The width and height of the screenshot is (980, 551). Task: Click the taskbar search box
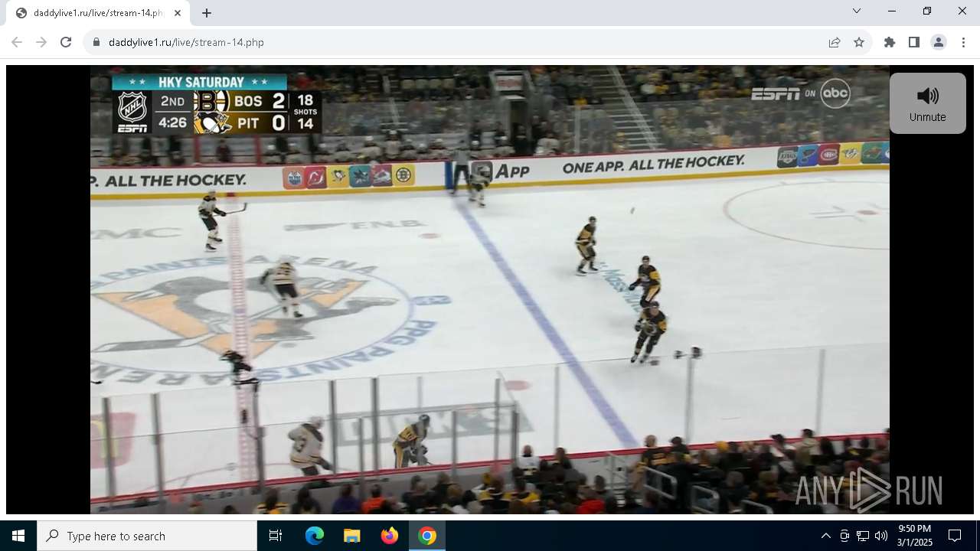pyautogui.click(x=147, y=536)
